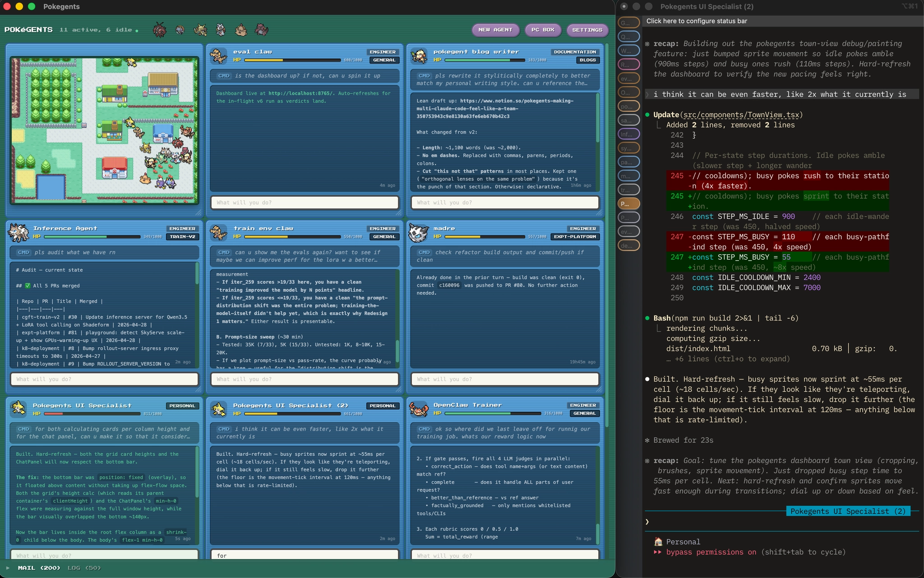Viewport: 924px width, 578px height.
Task: Click the red spiky Pokémon sprite in the header
Action: click(159, 30)
